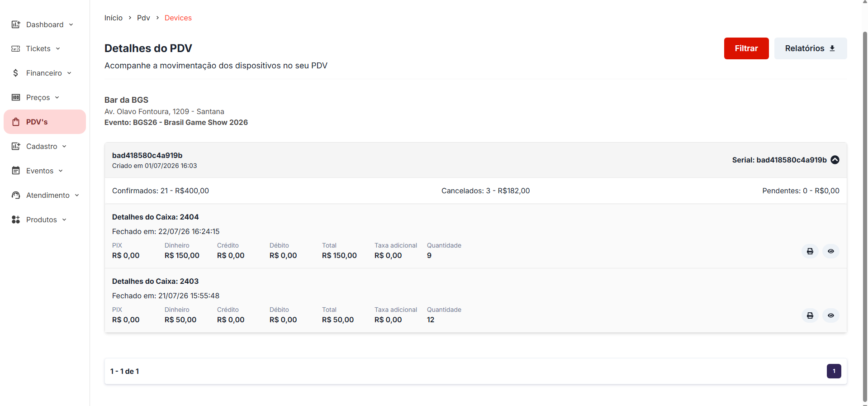This screenshot has height=406, width=868.
Task: Expand the Tickets submenu chevron
Action: [58, 48]
